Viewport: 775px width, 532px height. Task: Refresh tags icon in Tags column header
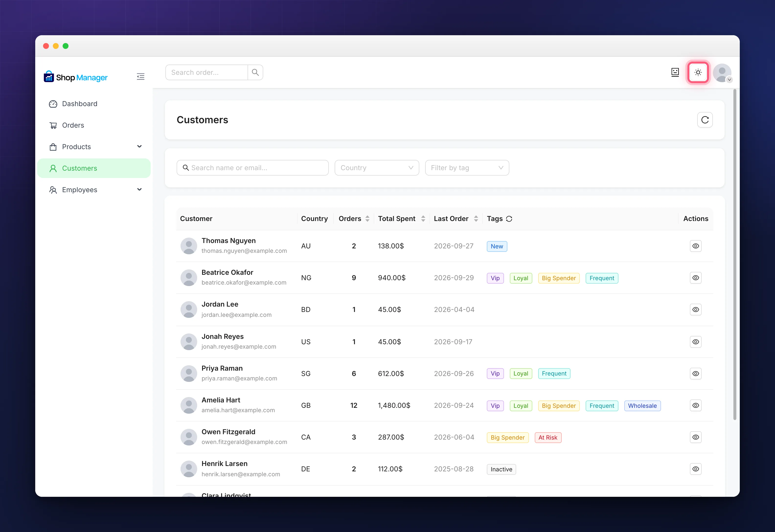tap(509, 219)
